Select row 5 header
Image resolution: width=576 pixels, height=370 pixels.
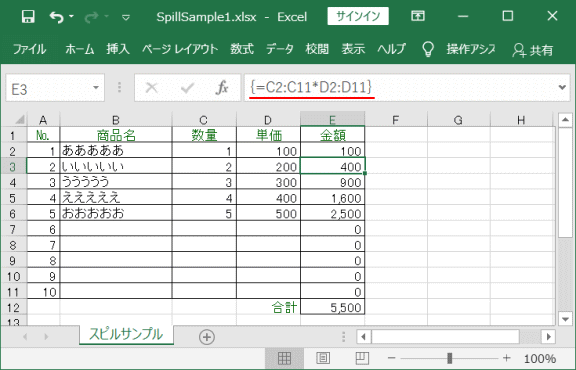[x=14, y=198]
